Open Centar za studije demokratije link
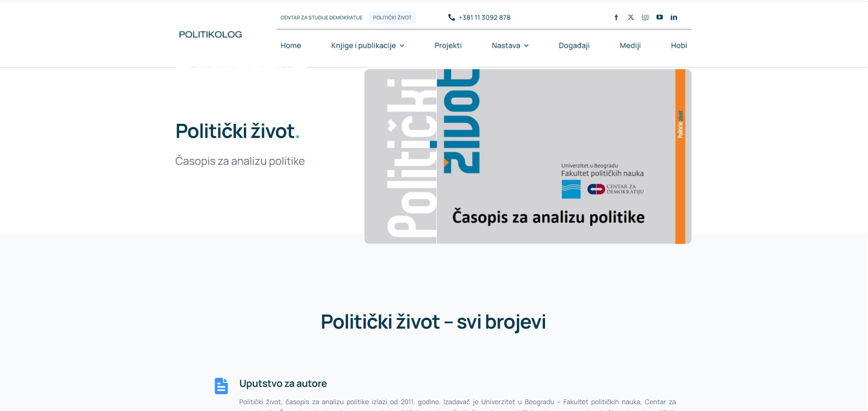The width and height of the screenshot is (868, 411). click(321, 18)
